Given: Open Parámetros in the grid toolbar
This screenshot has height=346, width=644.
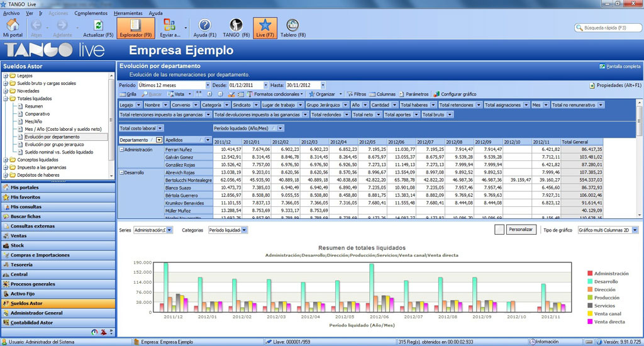Looking at the screenshot, I should point(414,94).
